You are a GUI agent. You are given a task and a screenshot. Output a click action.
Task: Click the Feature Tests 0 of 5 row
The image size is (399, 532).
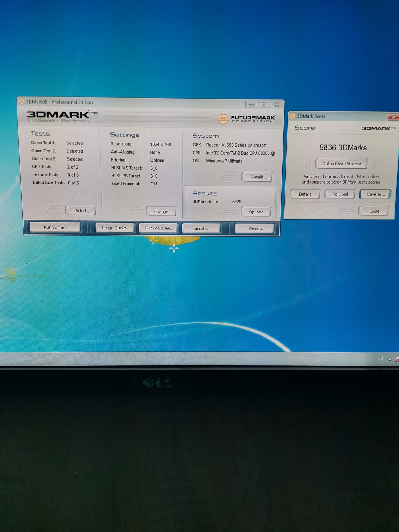pyautogui.click(x=55, y=175)
